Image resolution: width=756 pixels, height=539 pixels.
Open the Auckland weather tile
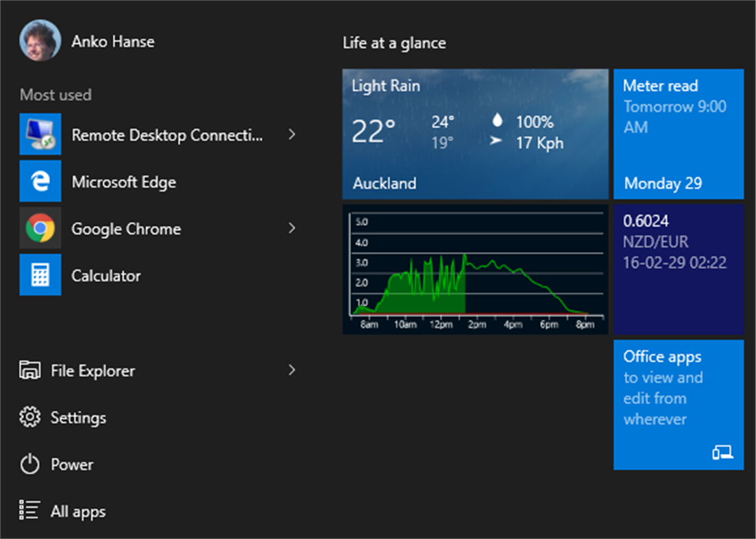(x=475, y=134)
